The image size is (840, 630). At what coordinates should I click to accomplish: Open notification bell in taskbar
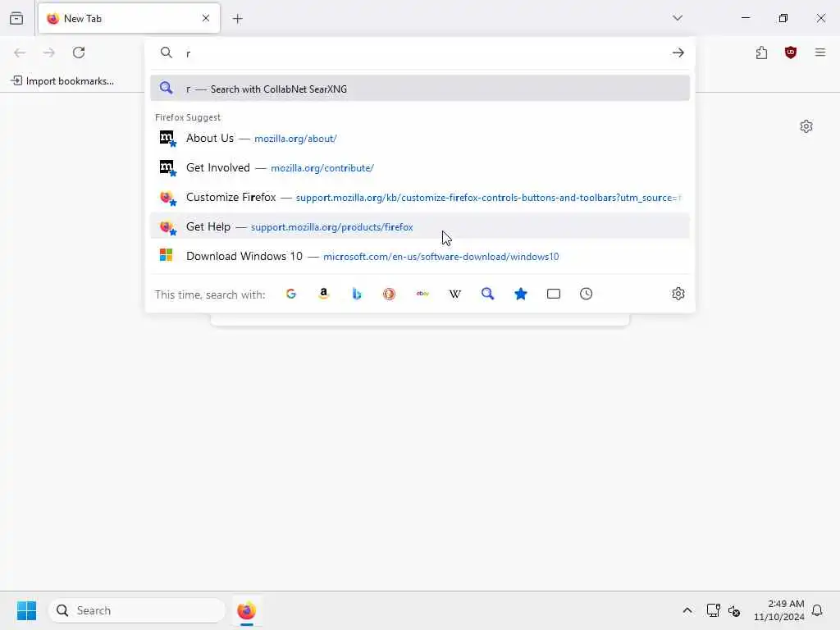(817, 610)
